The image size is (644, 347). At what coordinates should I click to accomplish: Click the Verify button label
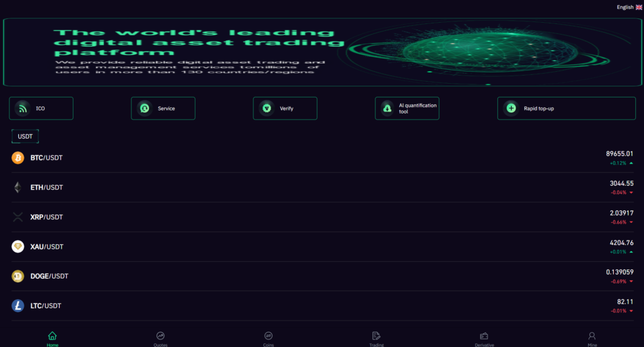click(286, 108)
